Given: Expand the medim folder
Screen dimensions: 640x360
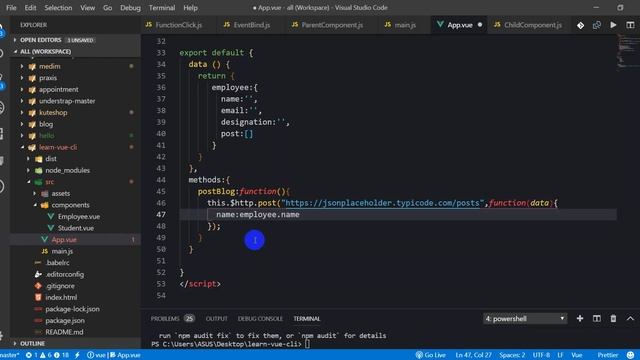Looking at the screenshot, I should coord(49,66).
